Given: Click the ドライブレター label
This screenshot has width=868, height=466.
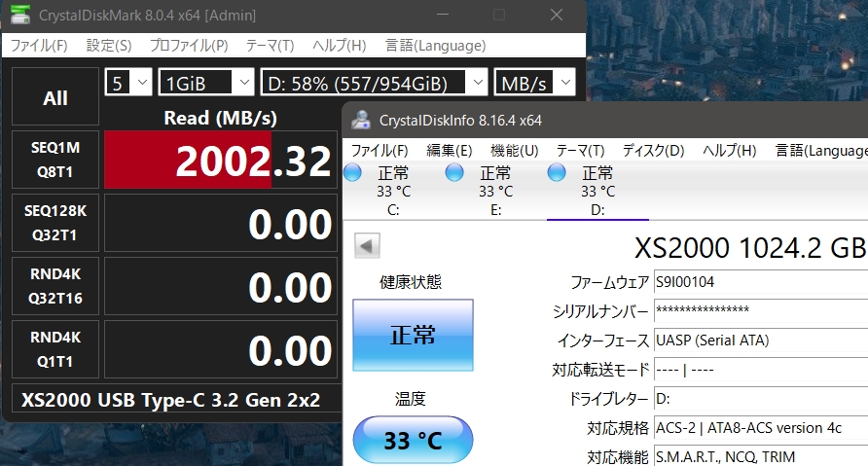Looking at the screenshot, I should click(x=609, y=399).
